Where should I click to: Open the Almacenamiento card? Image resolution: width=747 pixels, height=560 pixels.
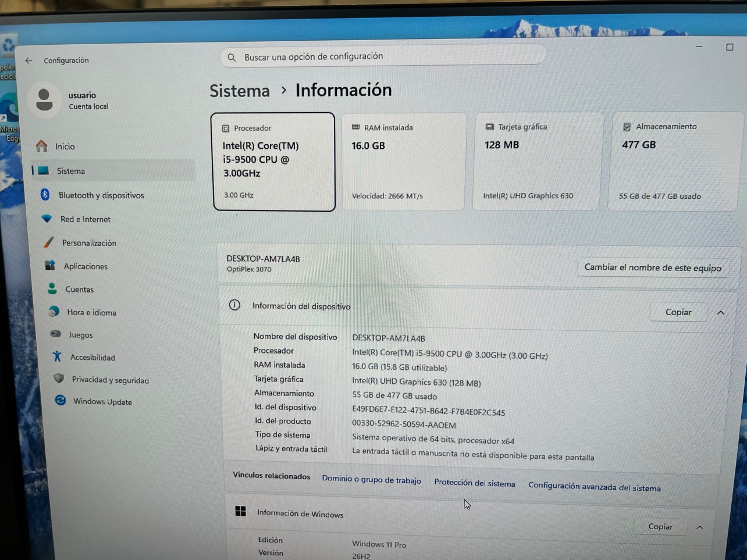click(x=676, y=161)
